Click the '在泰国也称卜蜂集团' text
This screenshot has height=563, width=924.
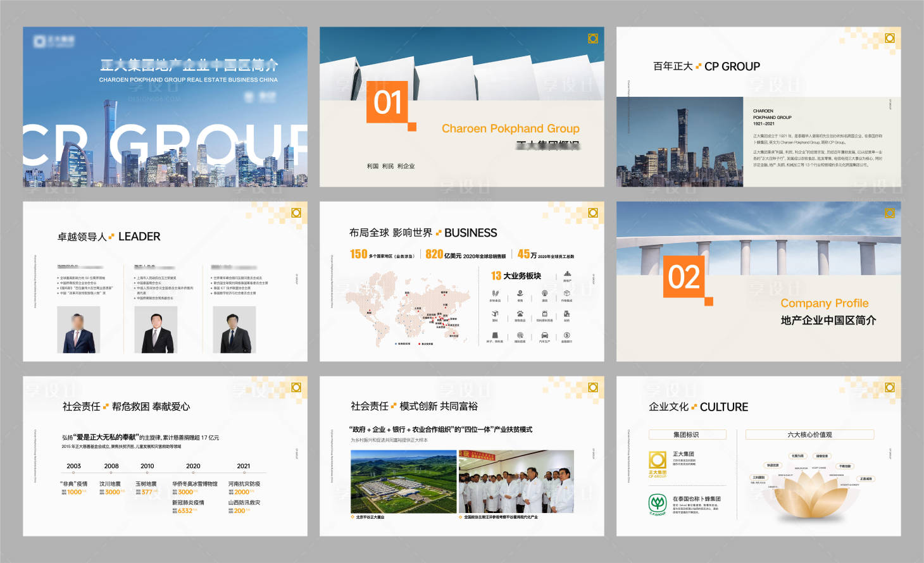click(697, 499)
